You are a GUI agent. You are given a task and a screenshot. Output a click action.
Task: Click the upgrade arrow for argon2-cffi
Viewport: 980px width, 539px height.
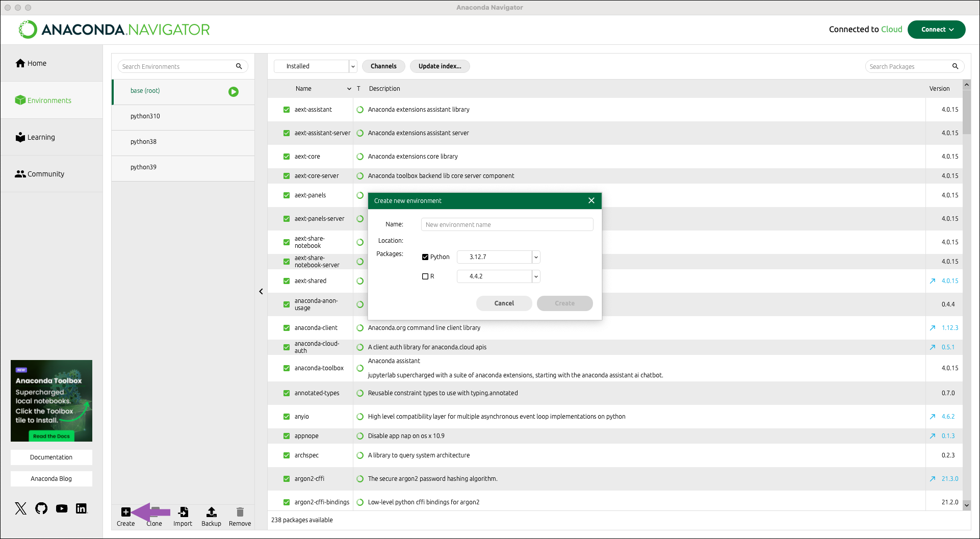pos(933,479)
